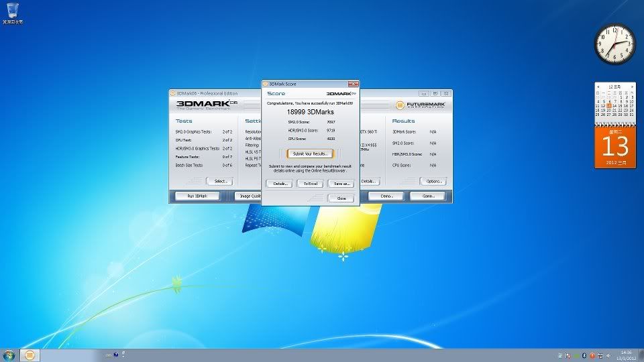The width and height of the screenshot is (644, 362).
Task: Open Options in Results section
Action: (x=432, y=181)
